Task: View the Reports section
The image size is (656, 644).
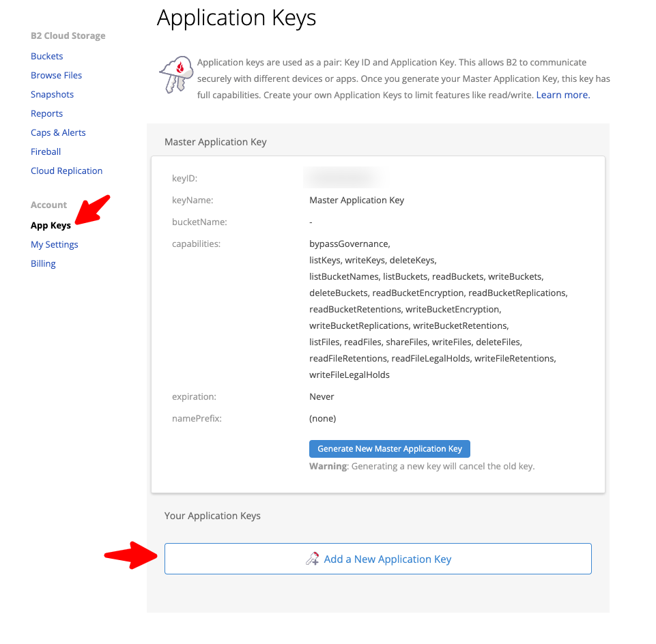Action: coord(46,114)
